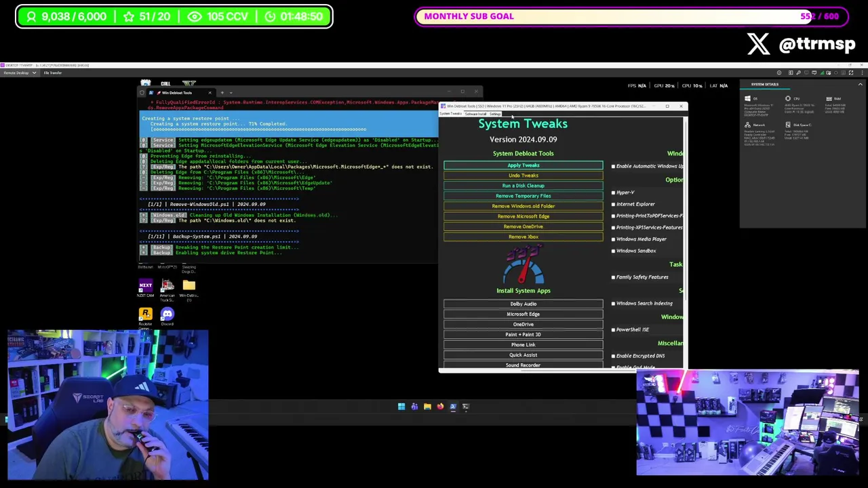This screenshot has width=868, height=488.
Task: Click the Win Debloat Tools terminal tab close X
Action: point(210,93)
